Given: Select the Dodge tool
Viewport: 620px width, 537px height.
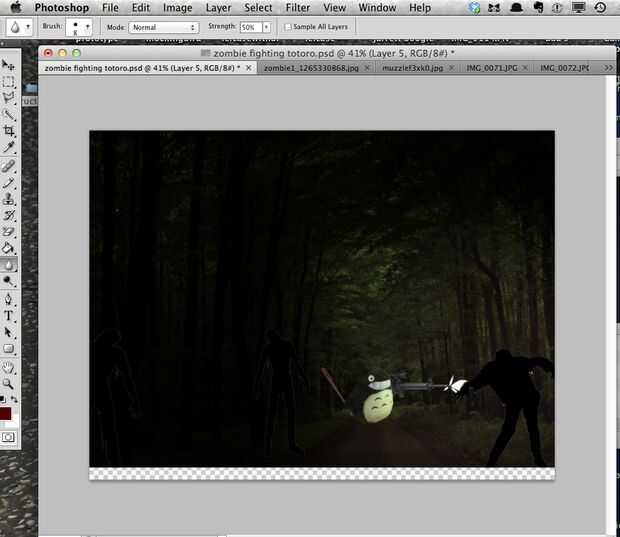Looking at the screenshot, I should tap(8, 281).
